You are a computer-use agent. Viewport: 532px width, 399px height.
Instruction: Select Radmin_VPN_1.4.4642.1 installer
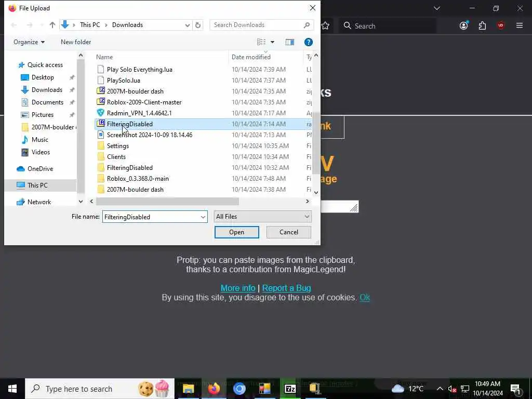pos(139,113)
